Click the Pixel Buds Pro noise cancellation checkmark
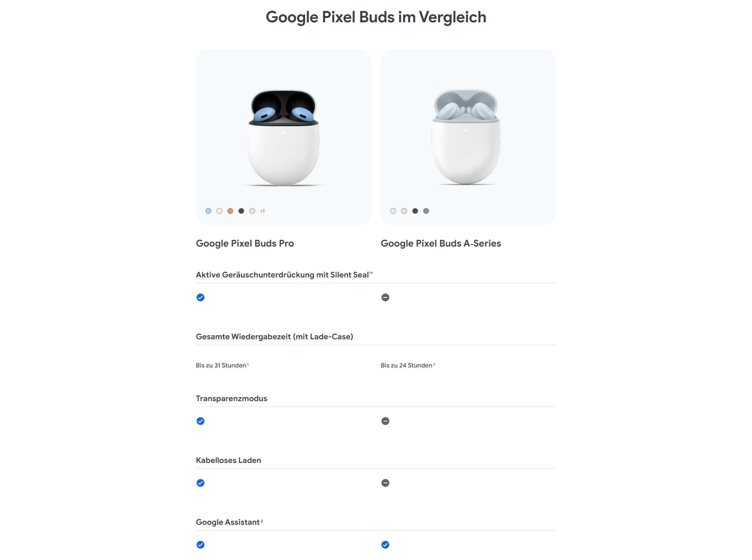This screenshot has width=752, height=560. pos(201,297)
